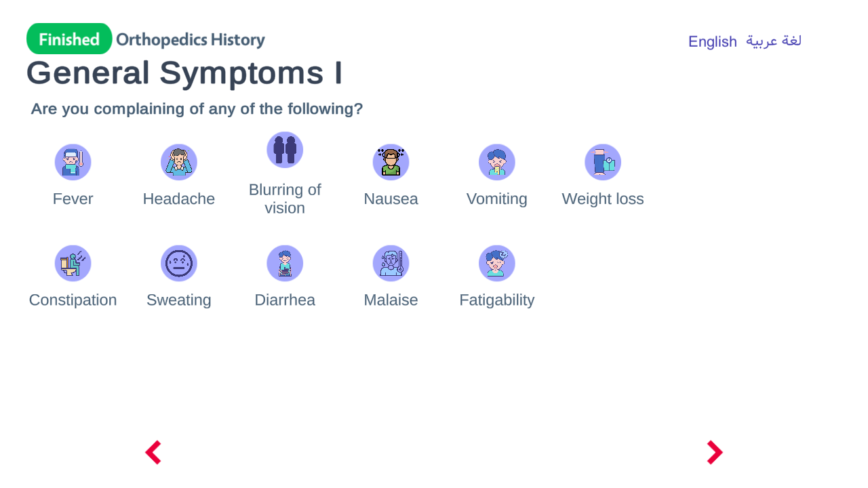Click the Orthopedics History title
868x488 pixels.
[191, 39]
